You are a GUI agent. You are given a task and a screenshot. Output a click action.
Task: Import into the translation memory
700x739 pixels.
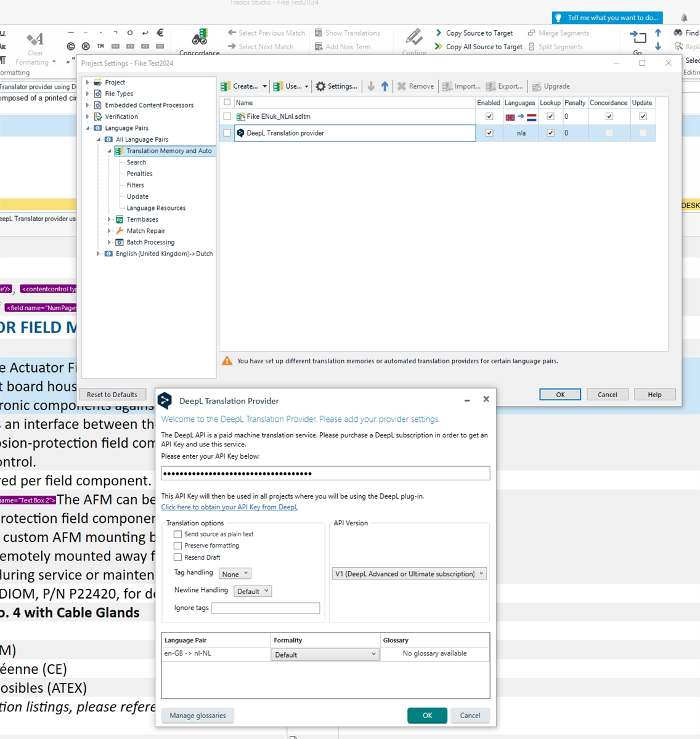coord(461,86)
